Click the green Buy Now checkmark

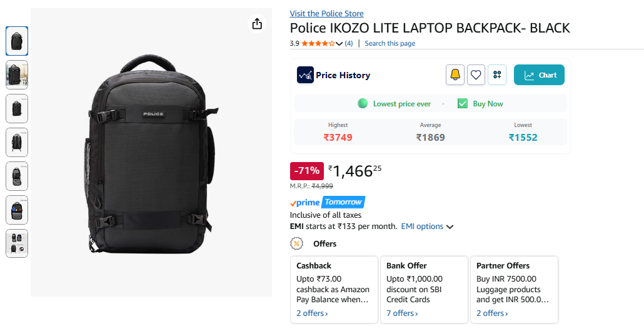pos(463,104)
